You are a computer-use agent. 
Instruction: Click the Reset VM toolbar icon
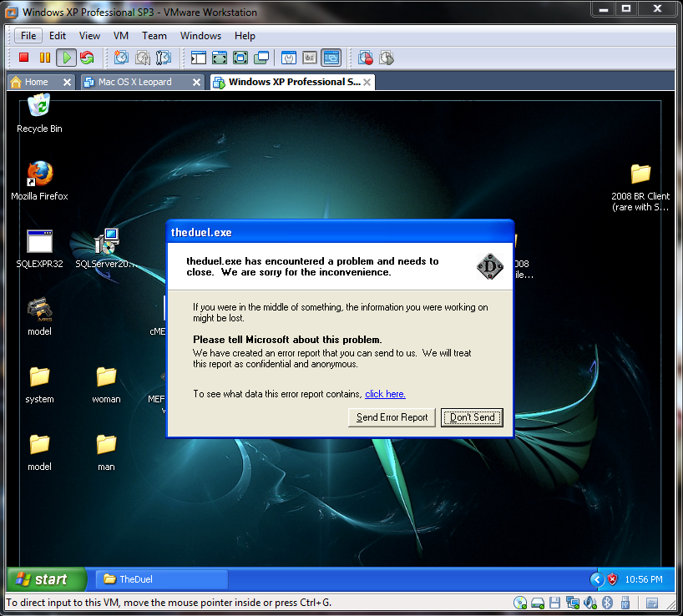click(87, 58)
